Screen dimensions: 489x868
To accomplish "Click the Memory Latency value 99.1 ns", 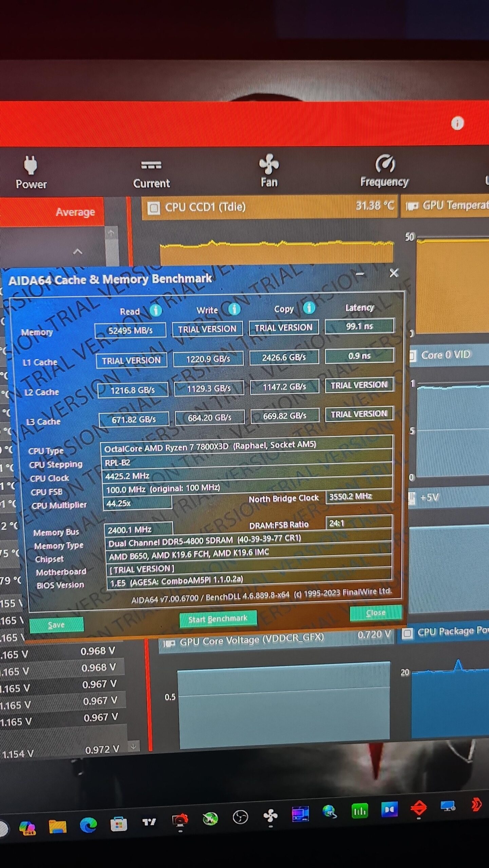I will [359, 326].
